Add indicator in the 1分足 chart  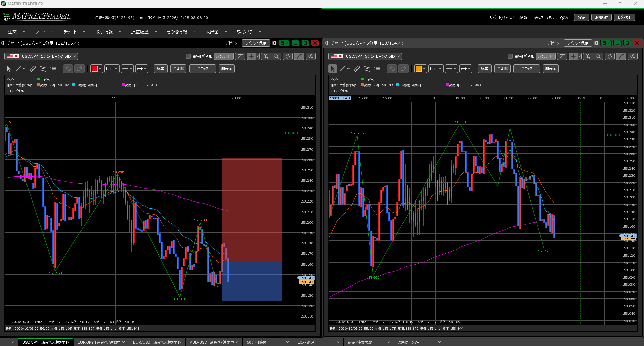[x=311, y=56]
